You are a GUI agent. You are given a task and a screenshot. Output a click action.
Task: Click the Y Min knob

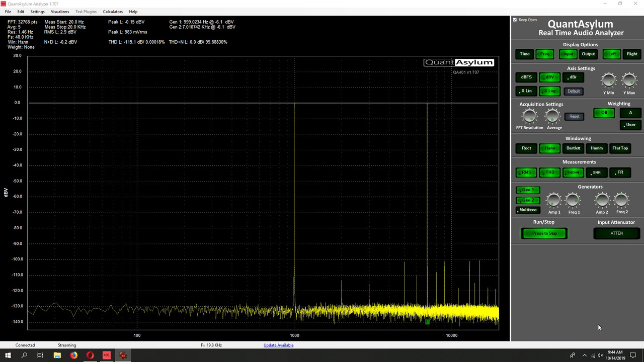pos(609,80)
